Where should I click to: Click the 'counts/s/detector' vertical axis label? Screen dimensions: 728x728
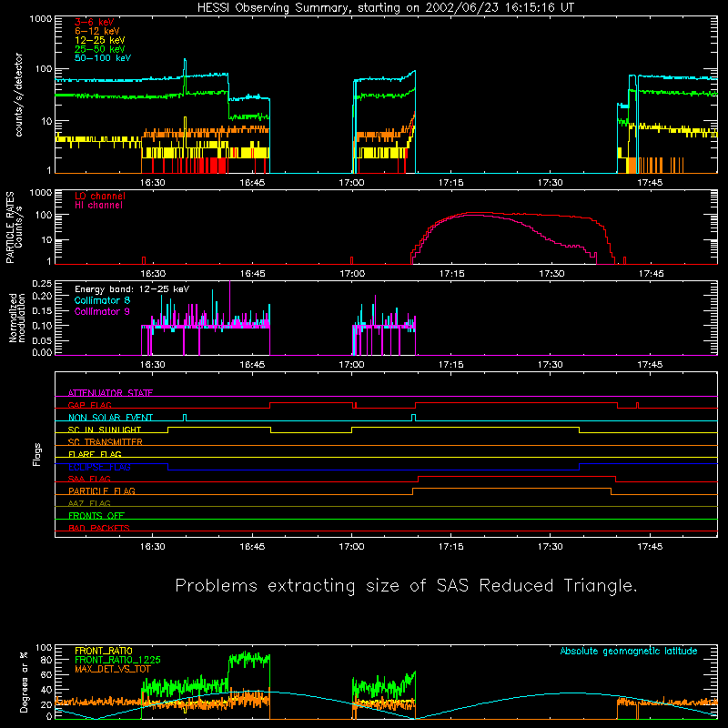tap(19, 95)
